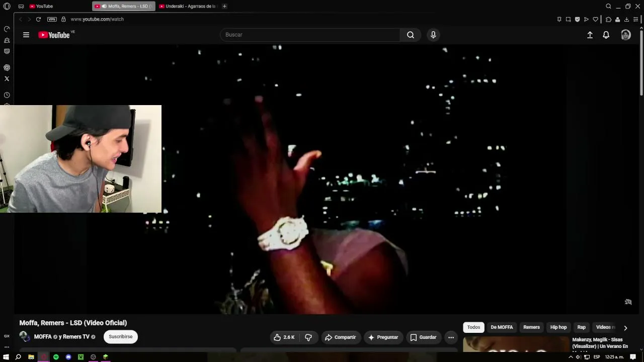Click the Buscar search field

tap(310, 35)
